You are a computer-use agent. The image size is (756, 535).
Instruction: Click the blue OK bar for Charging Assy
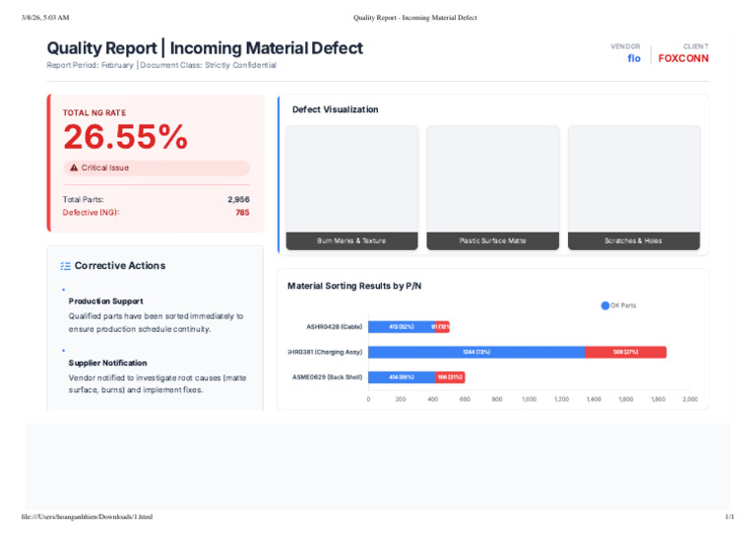coord(476,352)
